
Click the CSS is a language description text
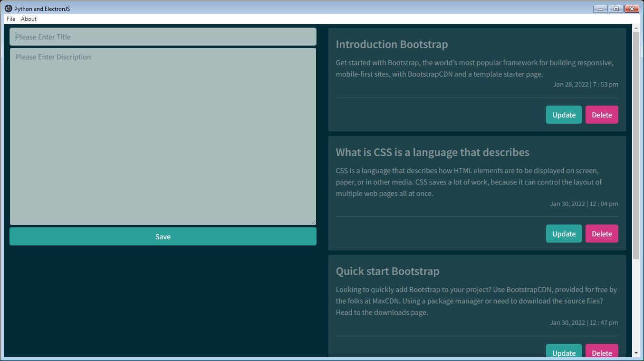469,182
